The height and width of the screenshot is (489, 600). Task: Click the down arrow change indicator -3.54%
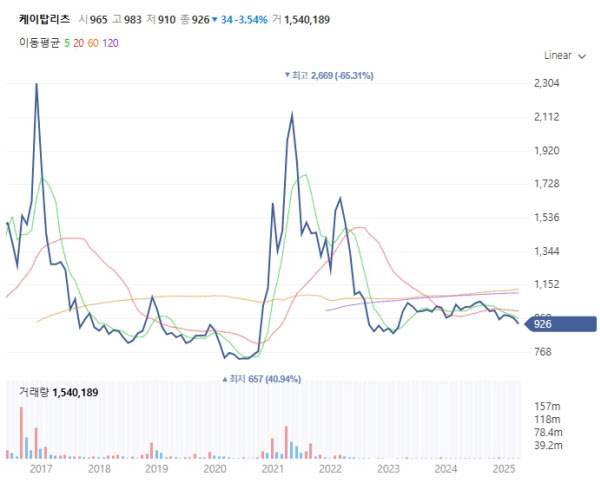tap(239, 19)
